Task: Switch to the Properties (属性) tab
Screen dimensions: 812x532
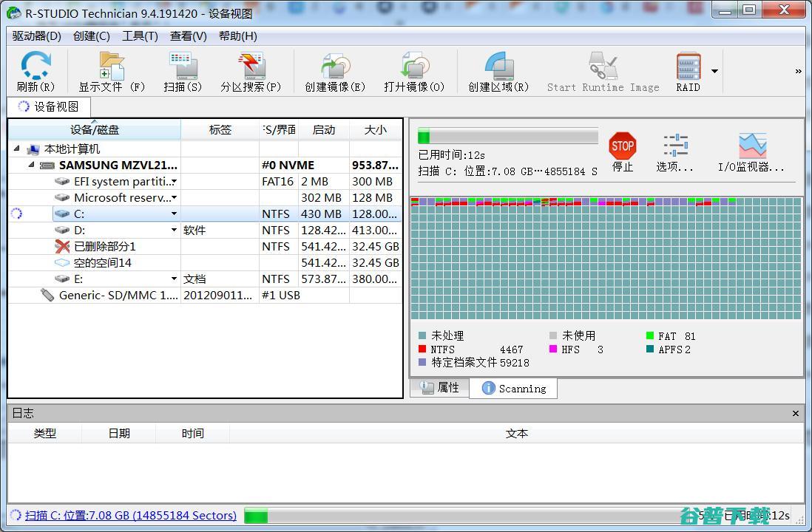Action: click(440, 388)
